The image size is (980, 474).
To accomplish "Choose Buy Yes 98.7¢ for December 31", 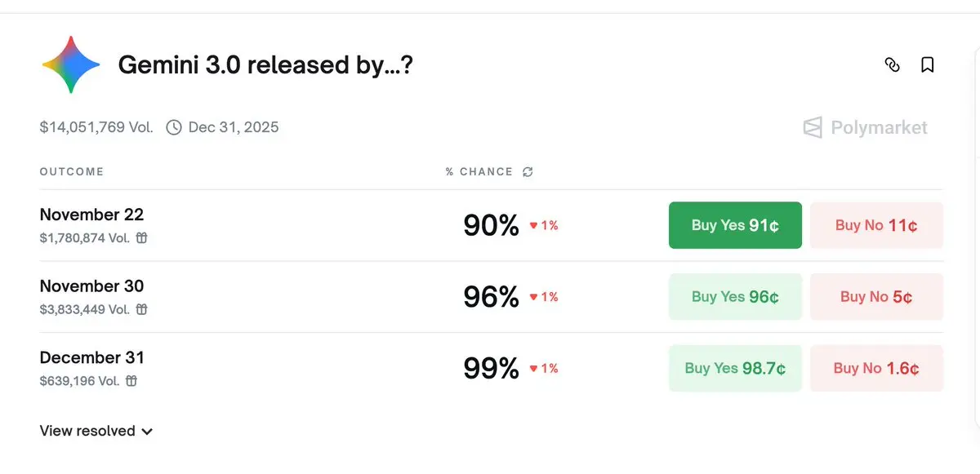I will pyautogui.click(x=735, y=368).
